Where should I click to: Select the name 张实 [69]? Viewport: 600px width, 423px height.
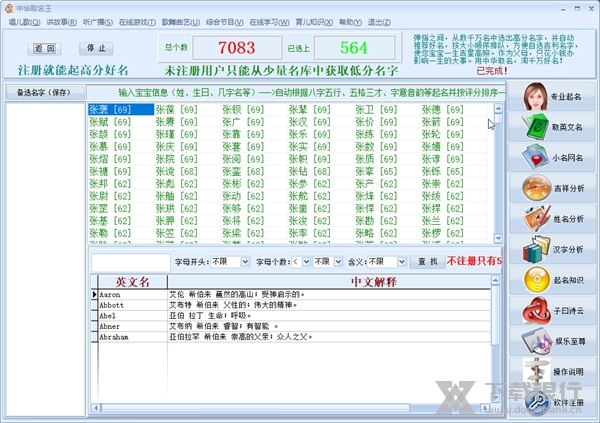pyautogui.click(x=309, y=147)
